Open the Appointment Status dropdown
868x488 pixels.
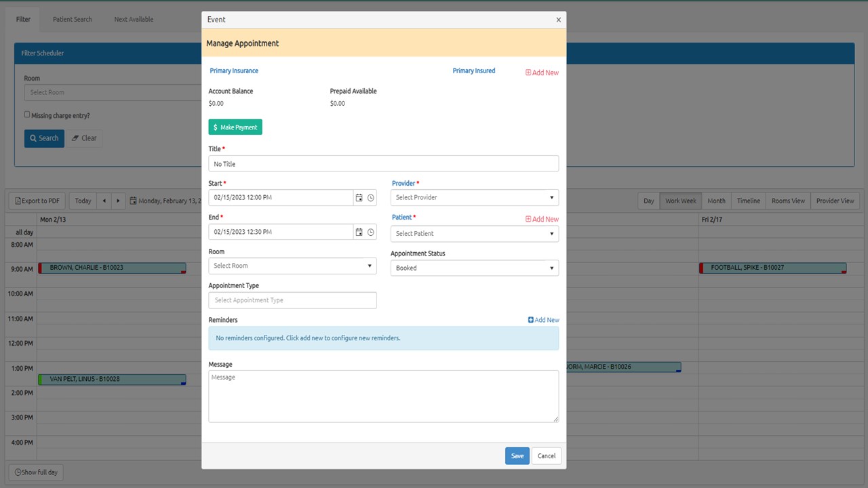point(474,268)
